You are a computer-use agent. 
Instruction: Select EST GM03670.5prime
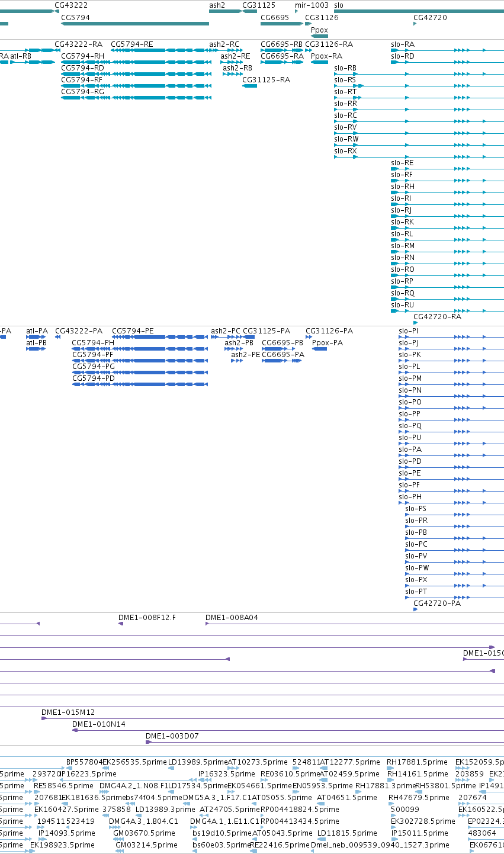click(145, 833)
